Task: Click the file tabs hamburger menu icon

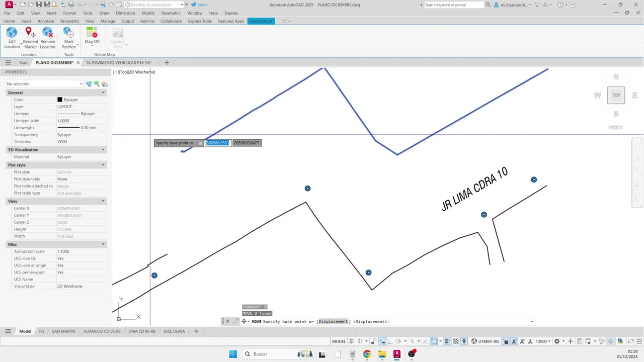Action: click(8, 63)
